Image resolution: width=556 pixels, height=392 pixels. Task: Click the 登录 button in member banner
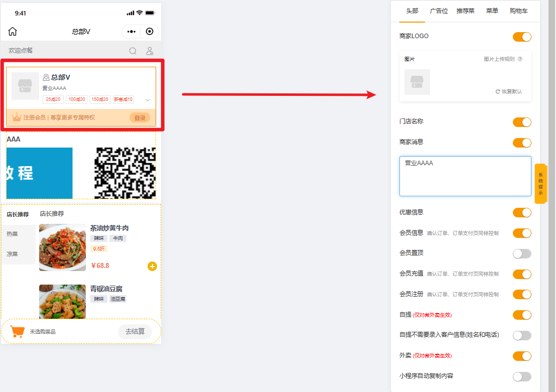click(x=140, y=118)
